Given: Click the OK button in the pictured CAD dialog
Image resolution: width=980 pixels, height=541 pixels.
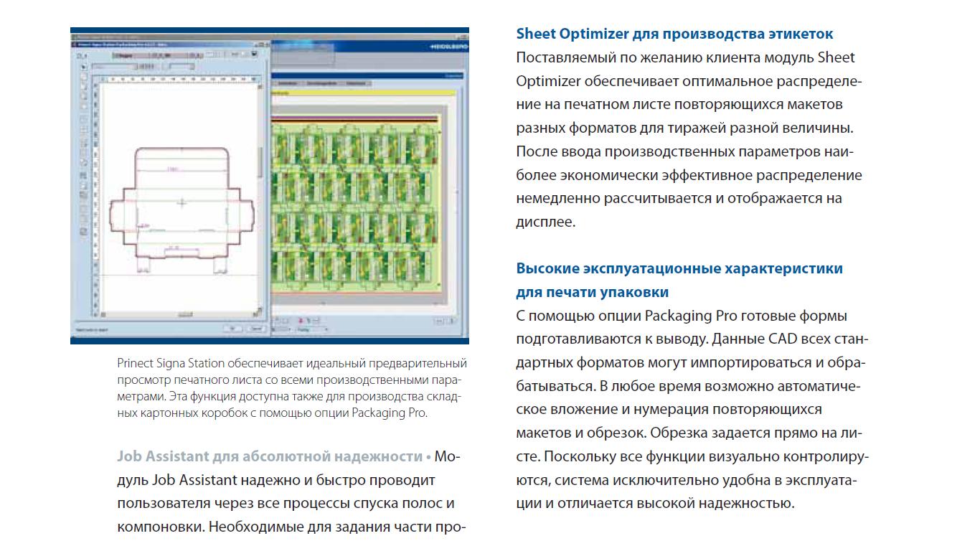Looking at the screenshot, I should click(x=233, y=329).
